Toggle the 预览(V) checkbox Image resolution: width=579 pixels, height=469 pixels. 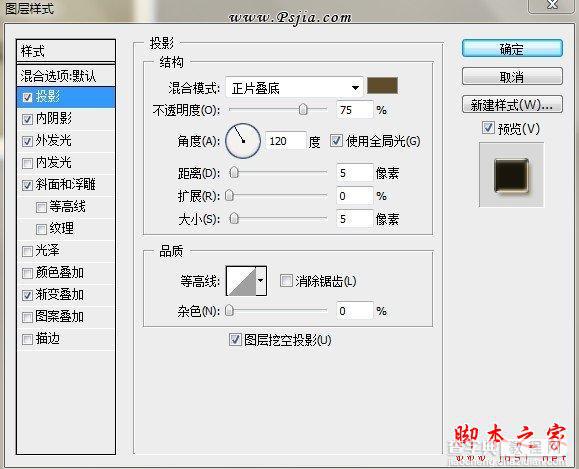click(488, 128)
